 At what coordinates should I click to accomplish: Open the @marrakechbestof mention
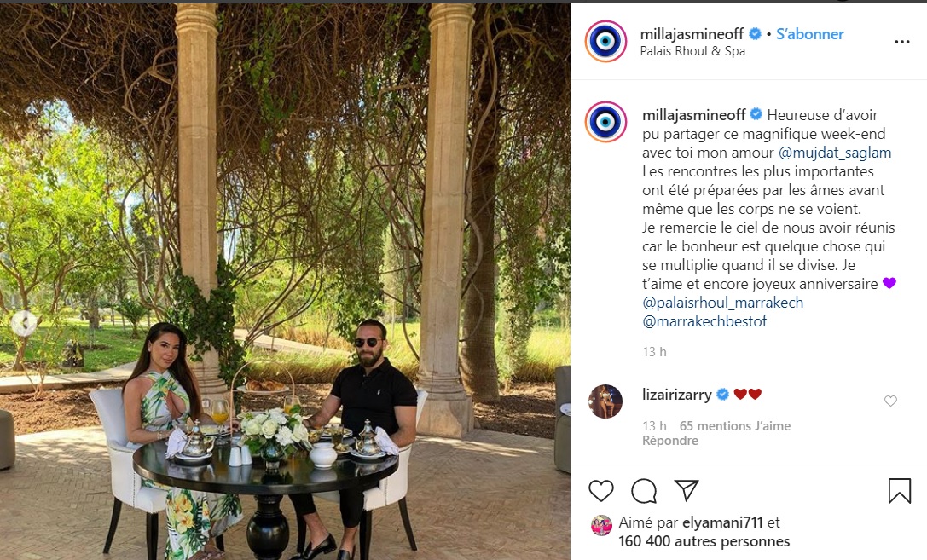click(x=704, y=322)
